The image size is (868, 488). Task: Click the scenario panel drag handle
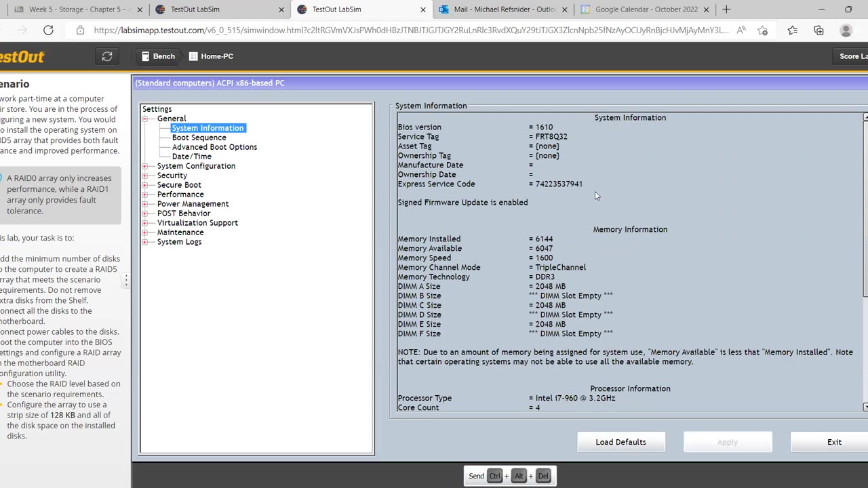tap(126, 280)
